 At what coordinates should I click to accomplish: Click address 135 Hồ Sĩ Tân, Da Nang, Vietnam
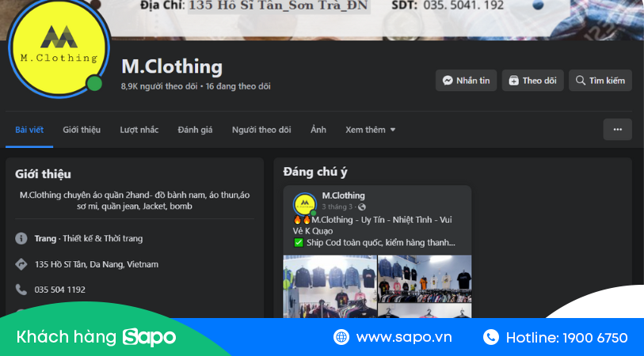tap(97, 264)
